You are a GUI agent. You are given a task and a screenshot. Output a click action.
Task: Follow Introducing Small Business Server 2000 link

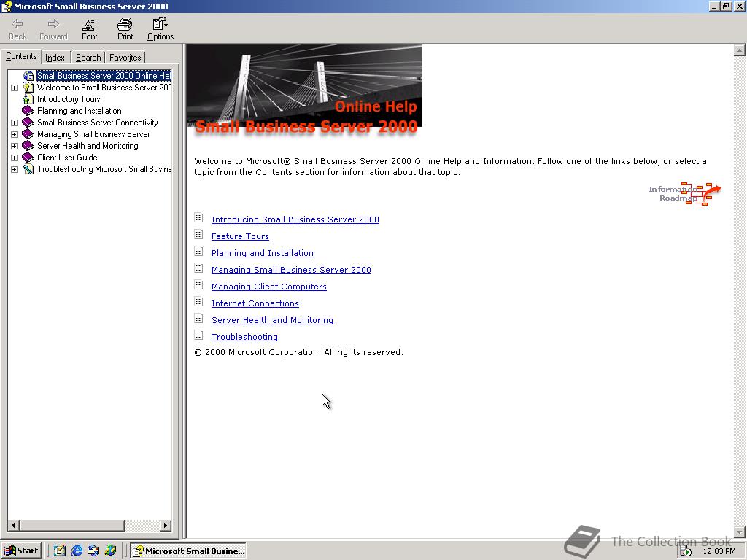(295, 219)
